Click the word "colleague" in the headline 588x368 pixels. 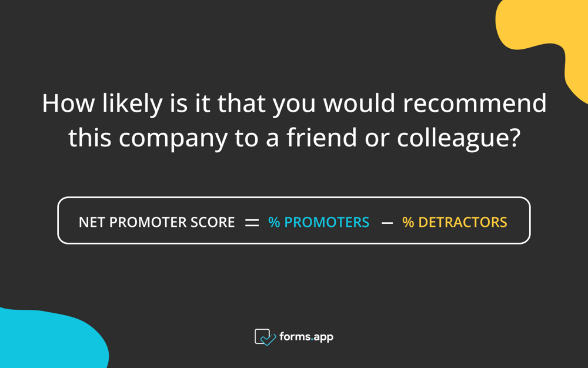(x=451, y=139)
